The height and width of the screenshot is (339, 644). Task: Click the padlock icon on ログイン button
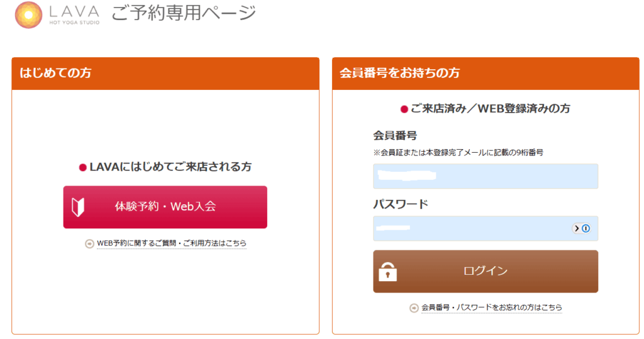tap(387, 271)
